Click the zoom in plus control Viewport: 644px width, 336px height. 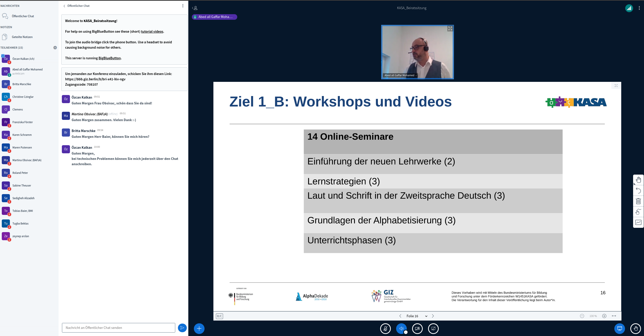604,316
